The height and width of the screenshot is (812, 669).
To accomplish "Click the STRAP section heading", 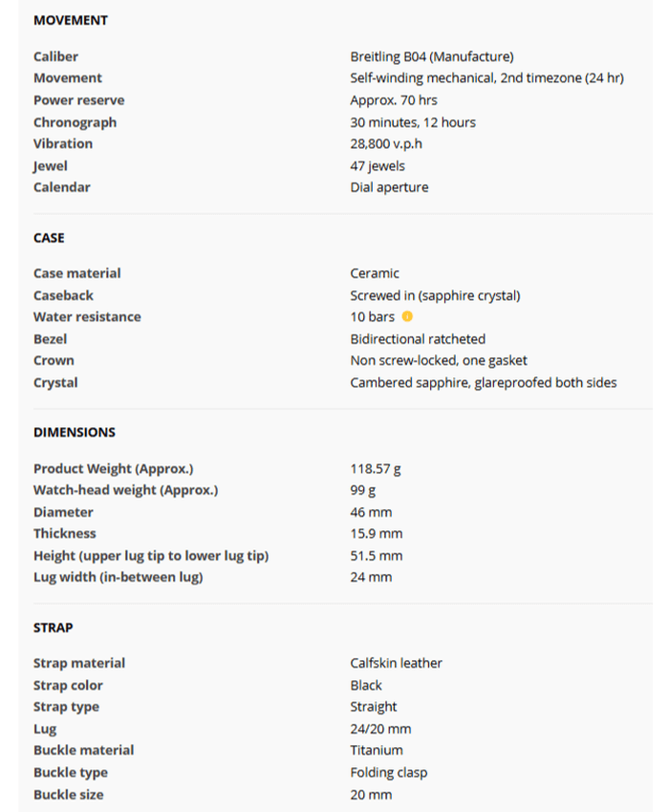I will [54, 628].
